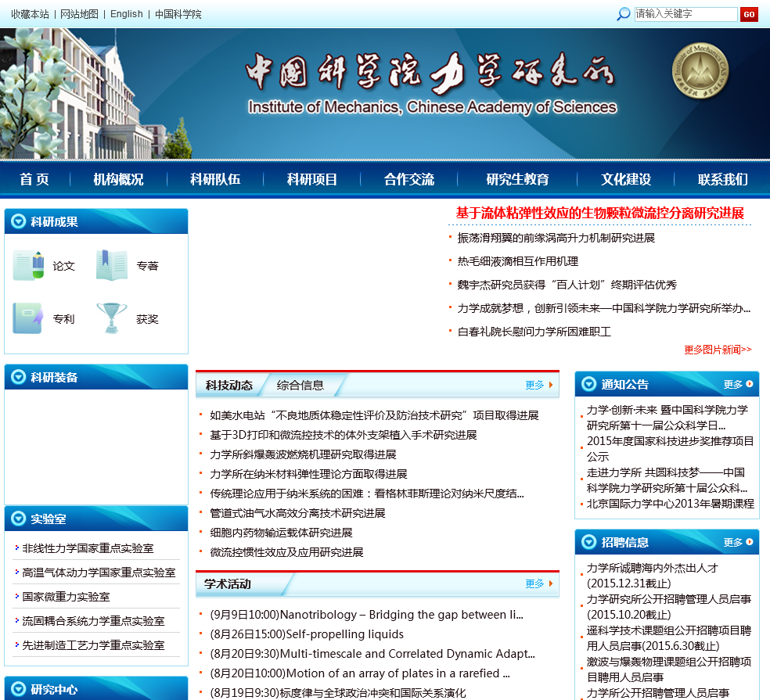This screenshot has width=770, height=700.
Task: Open the 国家微重力实验室 link
Action: click(66, 597)
